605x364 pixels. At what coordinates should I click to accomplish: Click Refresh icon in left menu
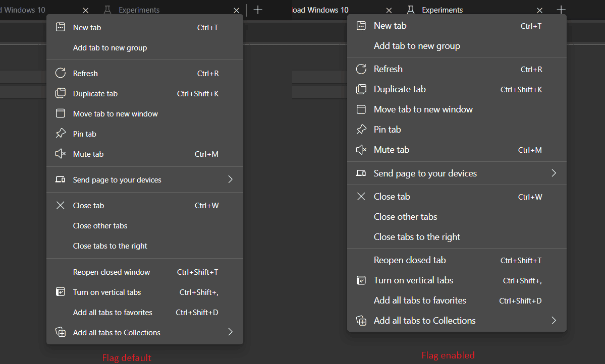point(61,73)
